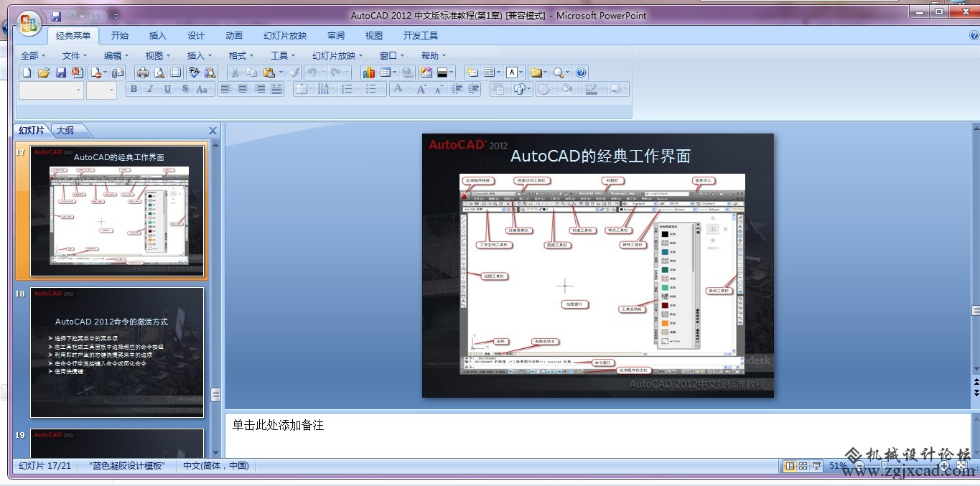Expand the 全部 menu dropdown

pyautogui.click(x=33, y=55)
